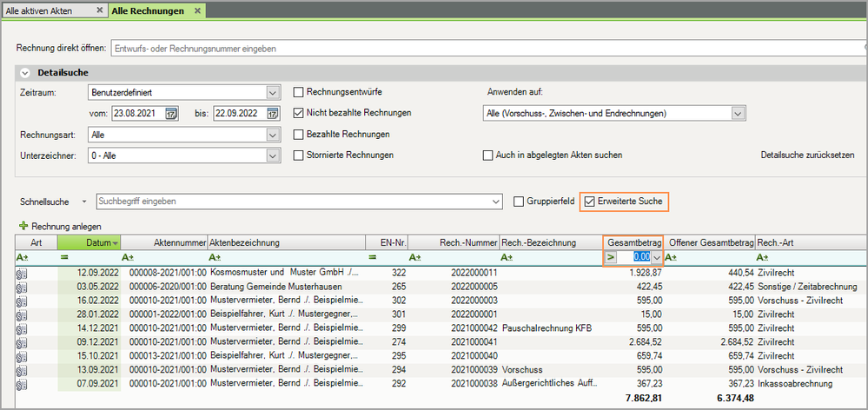The image size is (868, 410).
Task: Click the Rechnung anlegen link
Action: [66, 227]
